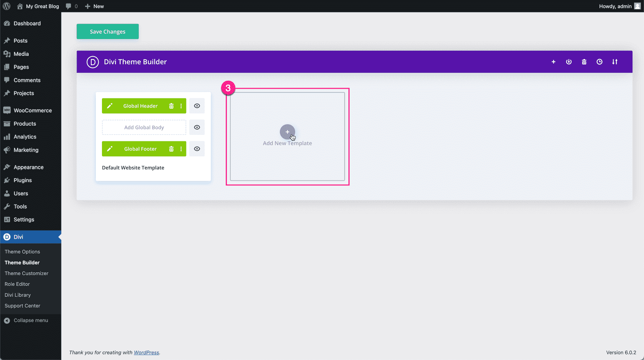Delete Global Footer using its trash icon
This screenshot has height=360, width=644.
click(x=171, y=149)
